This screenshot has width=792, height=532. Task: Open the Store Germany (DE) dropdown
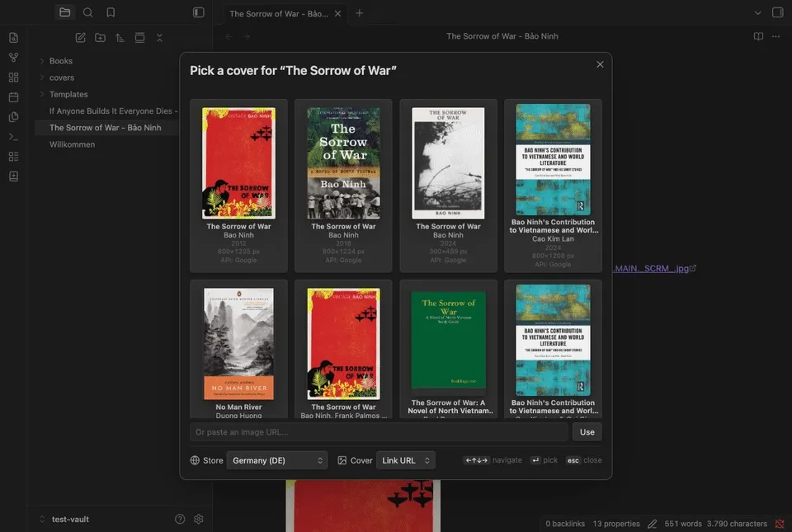(277, 460)
